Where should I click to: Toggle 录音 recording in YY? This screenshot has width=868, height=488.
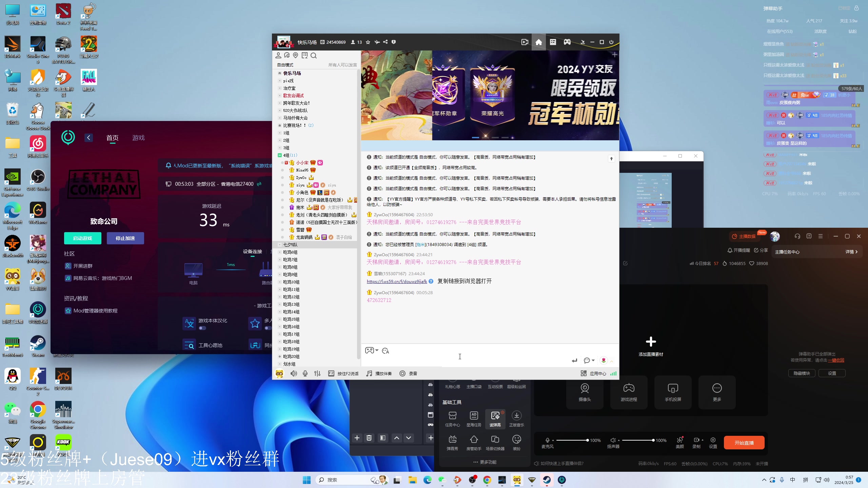pos(408,373)
